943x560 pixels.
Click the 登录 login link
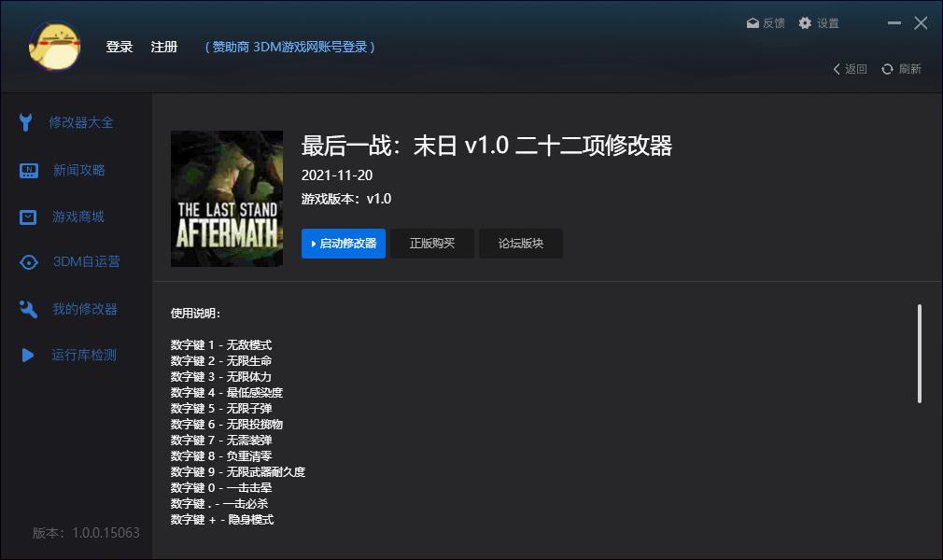[120, 47]
